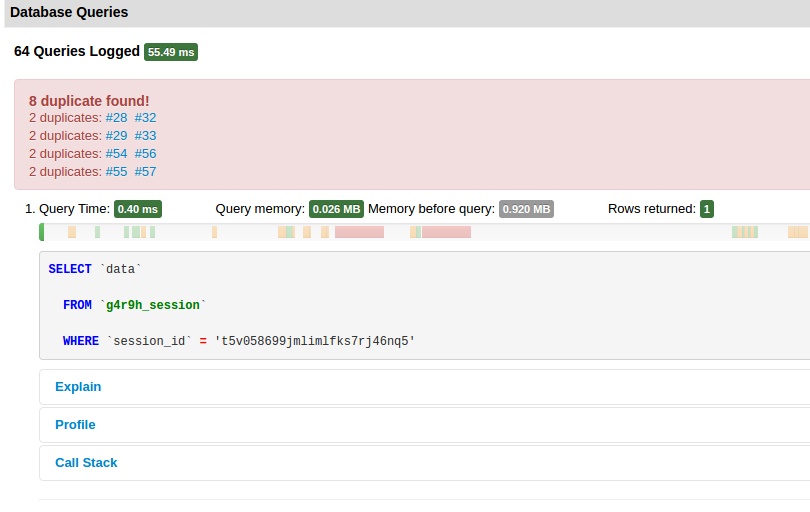Click the '8 duplicate found!' heading

89,101
